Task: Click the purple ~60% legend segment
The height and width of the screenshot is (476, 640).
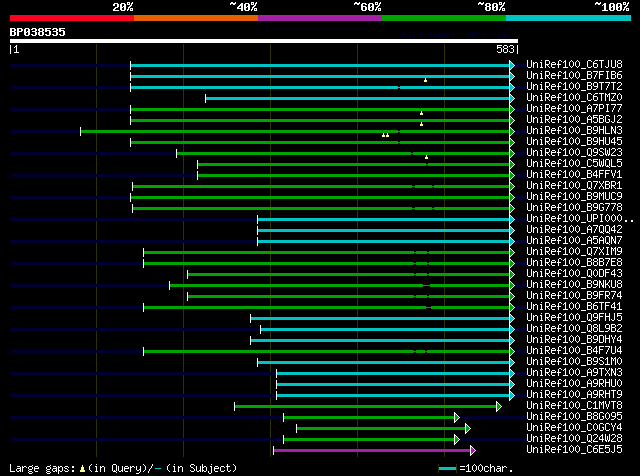Action: click(x=320, y=18)
